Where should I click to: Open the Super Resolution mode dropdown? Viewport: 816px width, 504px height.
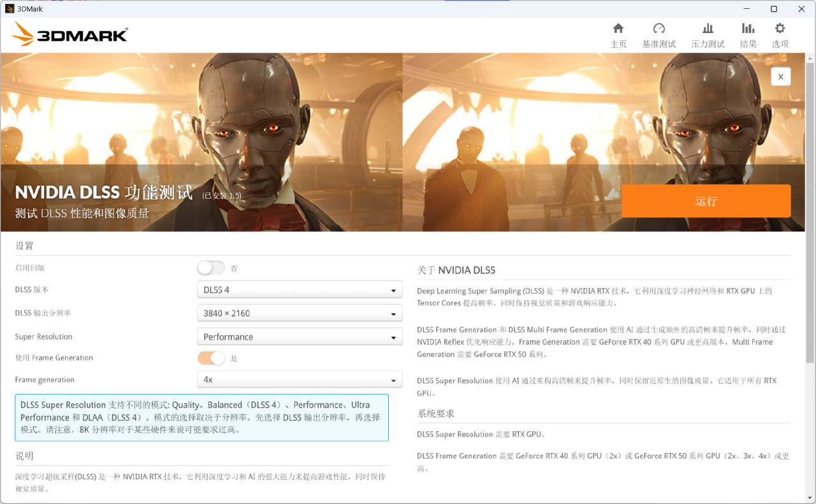(x=300, y=337)
